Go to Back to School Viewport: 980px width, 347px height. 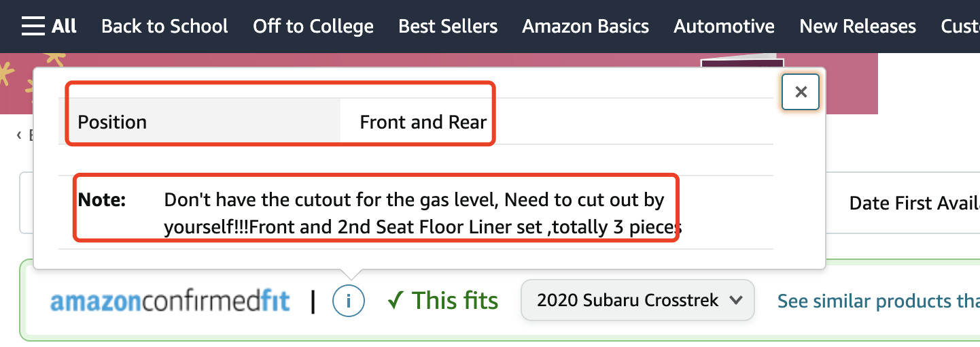point(164,27)
